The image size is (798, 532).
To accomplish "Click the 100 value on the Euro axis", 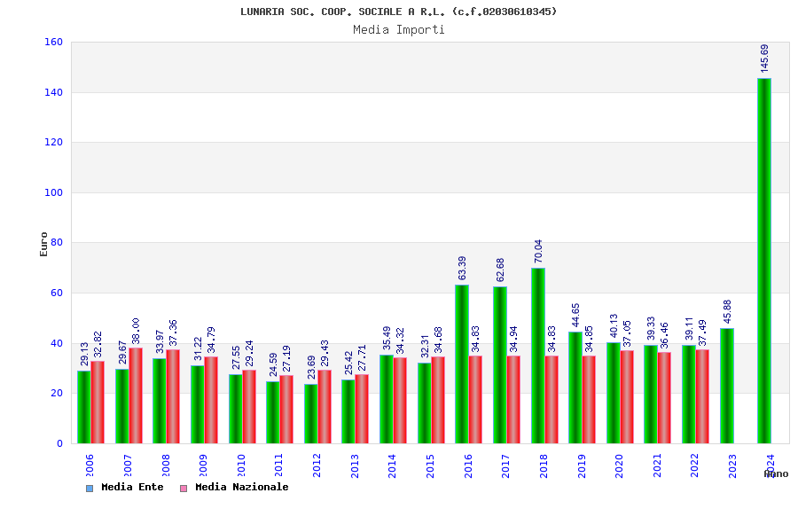I will [x=53, y=193].
